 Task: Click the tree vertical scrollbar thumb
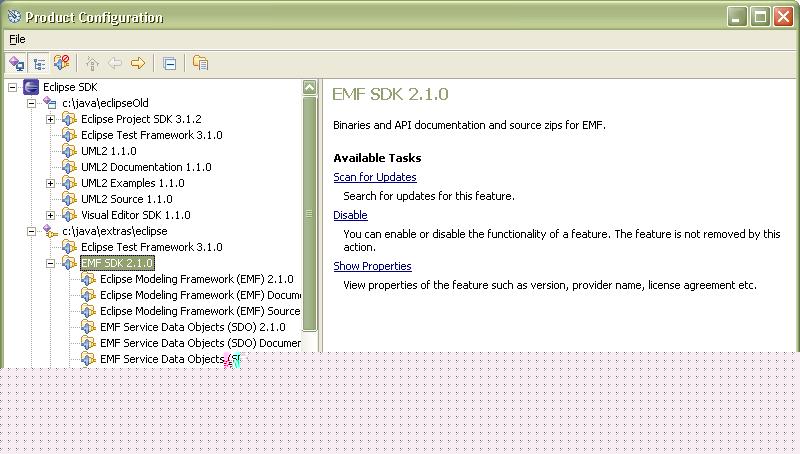pos(310,213)
